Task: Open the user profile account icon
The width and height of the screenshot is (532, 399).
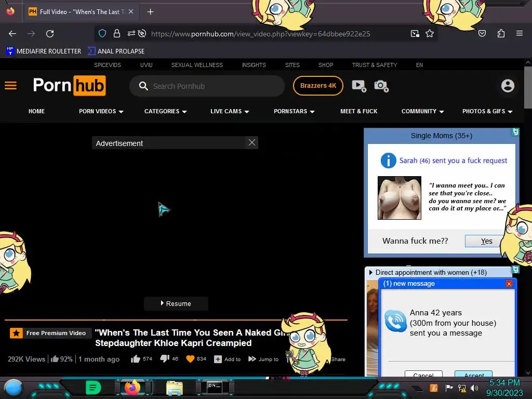Action: [x=508, y=86]
